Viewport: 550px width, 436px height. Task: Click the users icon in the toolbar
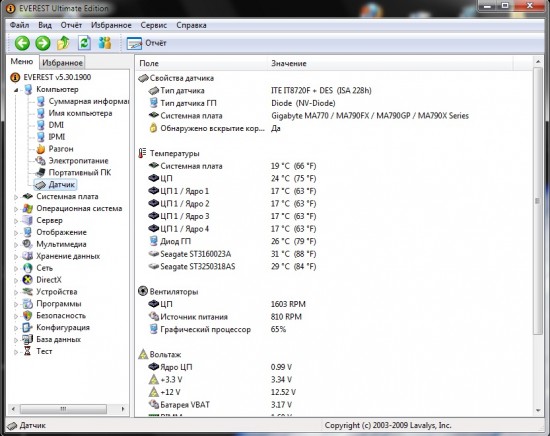[x=105, y=43]
